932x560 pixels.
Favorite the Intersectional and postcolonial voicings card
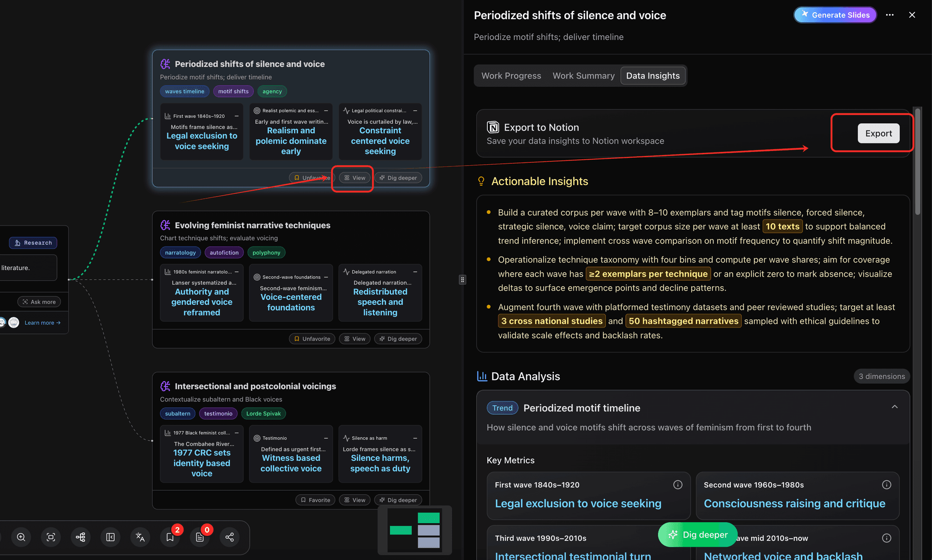pos(315,500)
